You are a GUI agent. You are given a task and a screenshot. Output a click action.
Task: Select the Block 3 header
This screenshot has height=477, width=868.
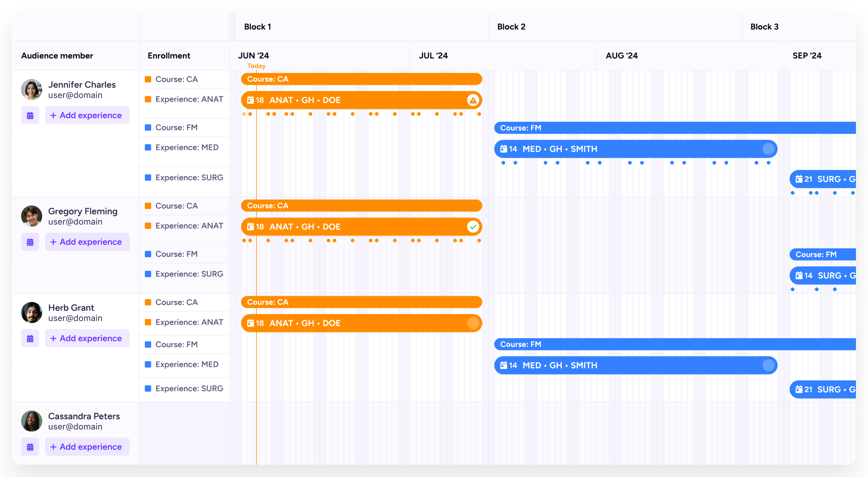764,27
